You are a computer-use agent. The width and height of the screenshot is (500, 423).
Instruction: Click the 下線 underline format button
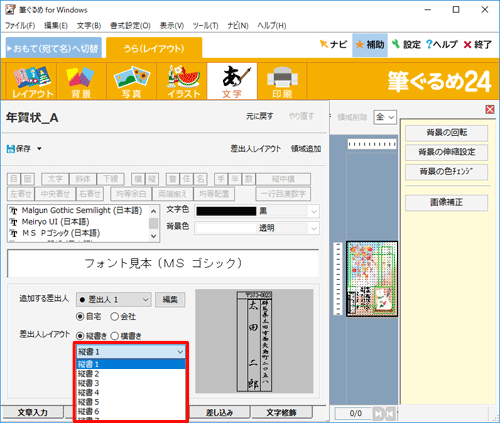(x=111, y=179)
